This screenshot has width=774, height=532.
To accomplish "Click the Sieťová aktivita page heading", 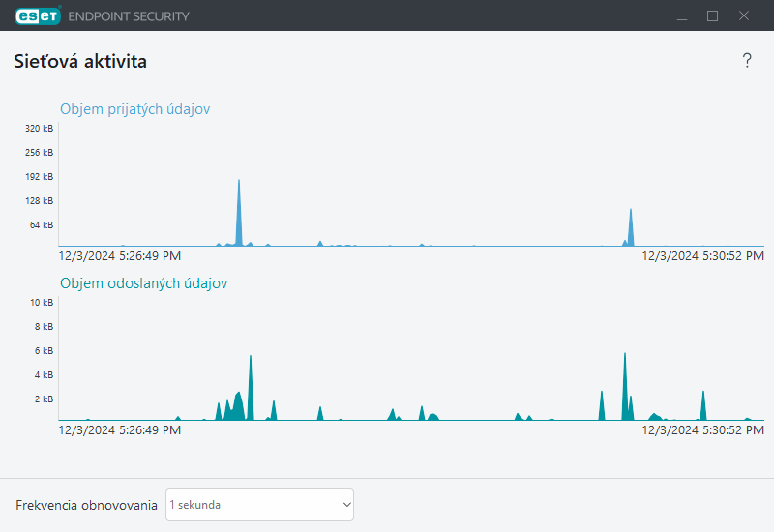I will (x=80, y=62).
